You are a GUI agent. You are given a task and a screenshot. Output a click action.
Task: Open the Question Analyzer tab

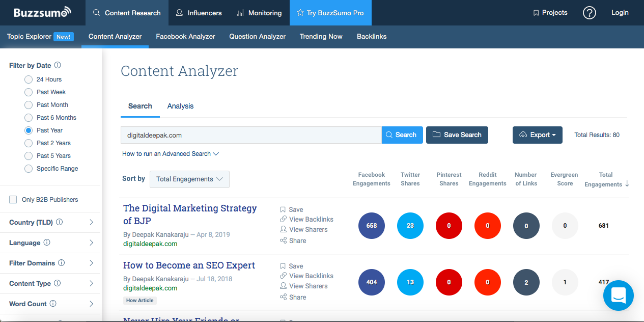pos(257,37)
